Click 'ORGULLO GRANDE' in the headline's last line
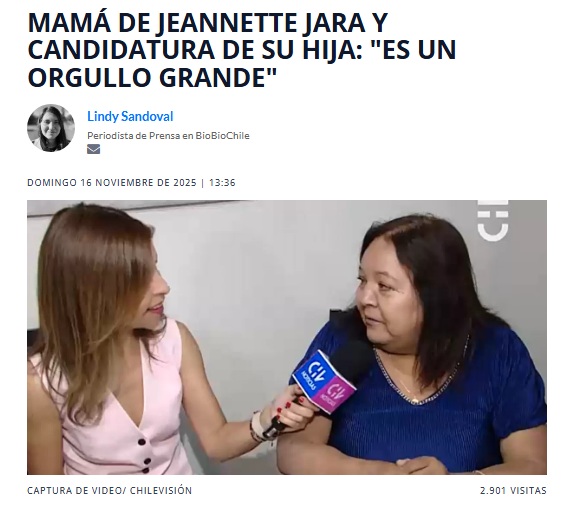 [152, 77]
